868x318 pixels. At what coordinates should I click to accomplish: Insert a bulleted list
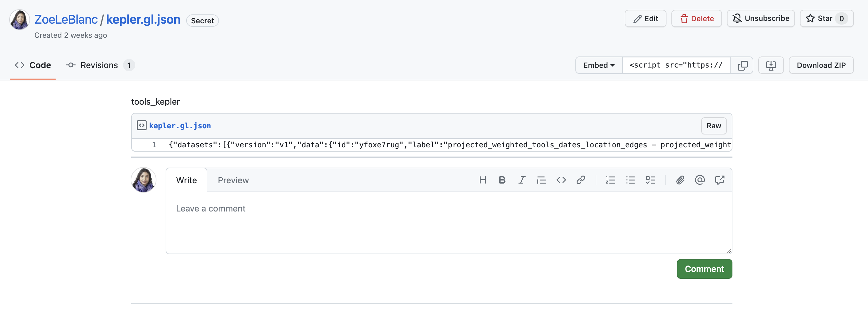click(630, 180)
